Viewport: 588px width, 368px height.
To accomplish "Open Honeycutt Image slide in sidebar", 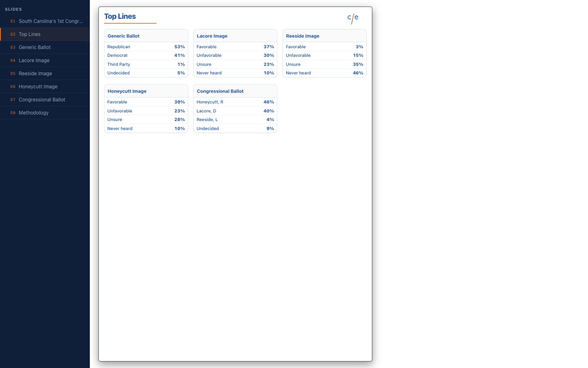I will pos(45,87).
